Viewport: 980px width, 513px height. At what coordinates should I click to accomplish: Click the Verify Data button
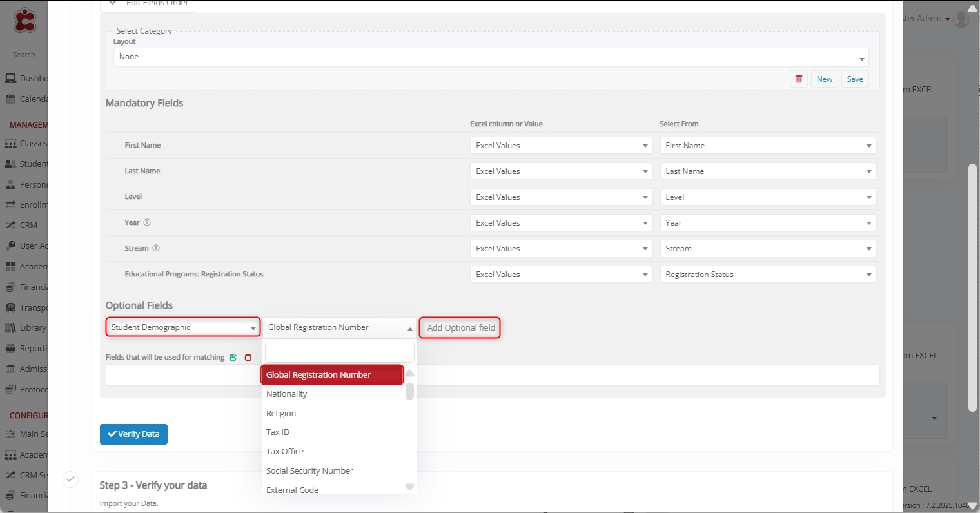click(133, 434)
